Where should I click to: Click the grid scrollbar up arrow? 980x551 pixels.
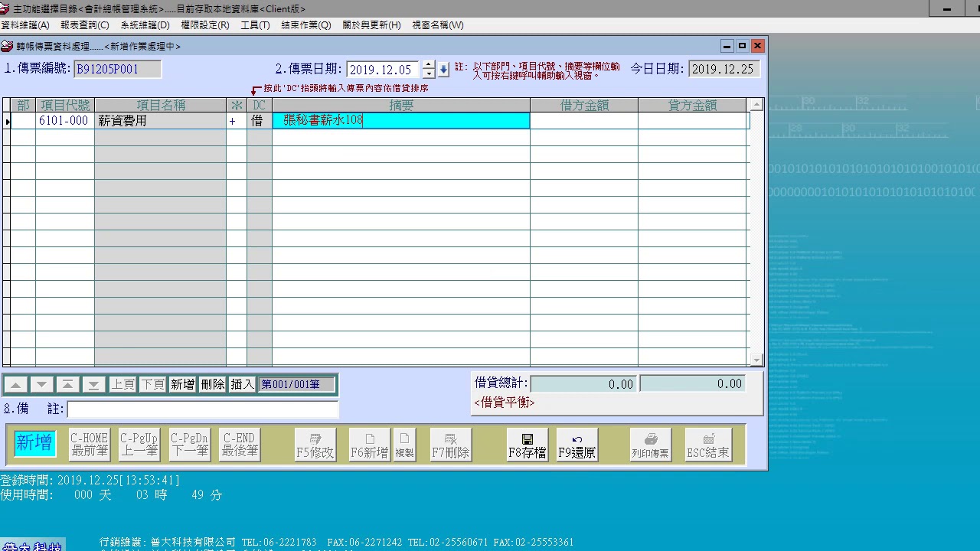[756, 105]
